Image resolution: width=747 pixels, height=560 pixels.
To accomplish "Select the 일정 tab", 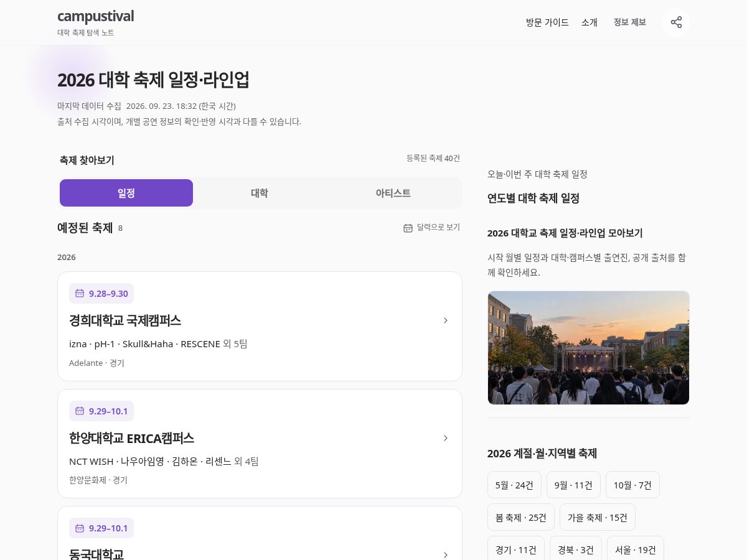I will [x=126, y=193].
